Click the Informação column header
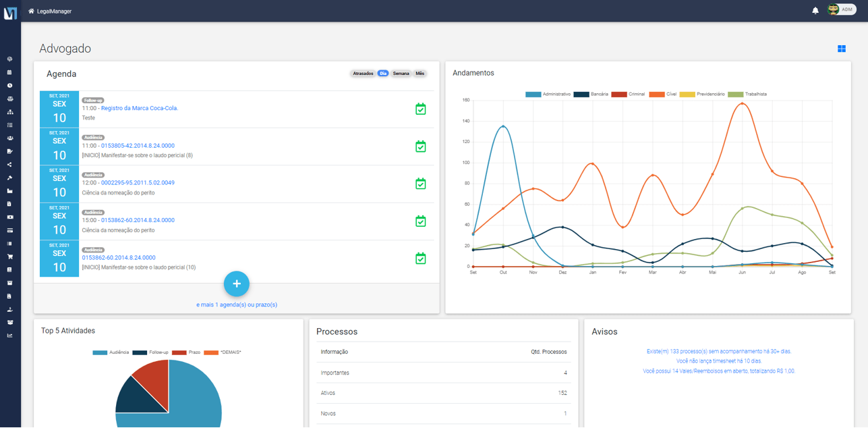This screenshot has height=428, width=868. [x=335, y=352]
